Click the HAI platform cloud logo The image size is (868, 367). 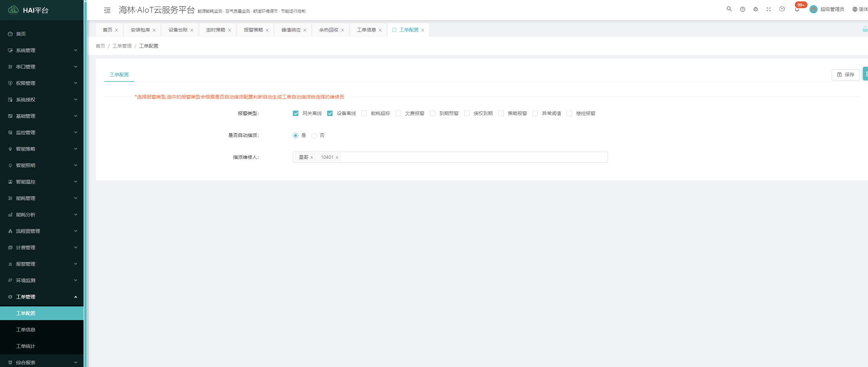coord(13,10)
